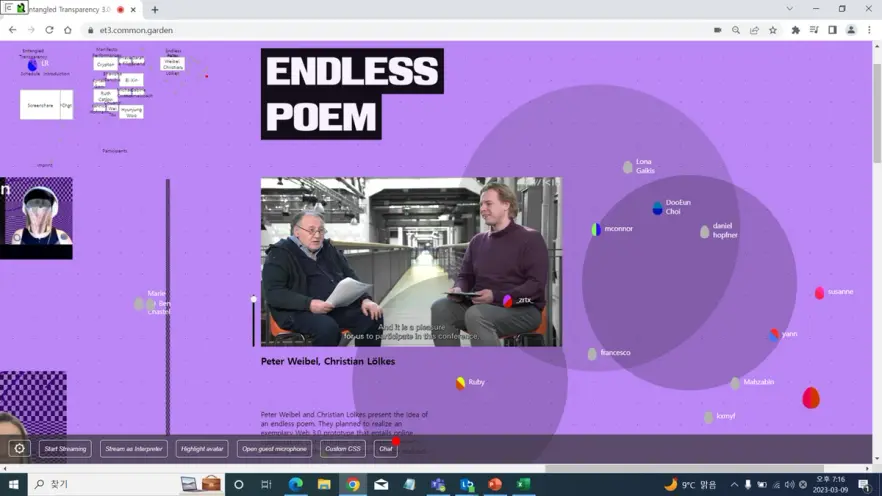This screenshot has height=496, width=882.
Task: Open the settings gear in bottom toolbar
Action: [x=19, y=448]
